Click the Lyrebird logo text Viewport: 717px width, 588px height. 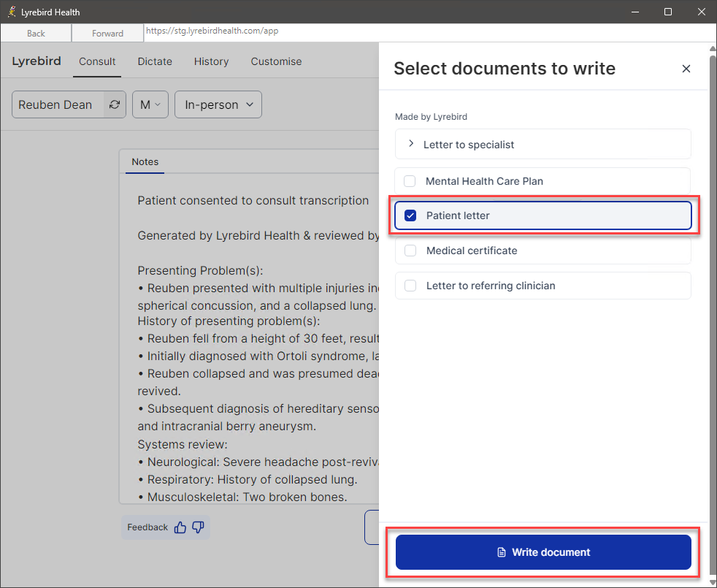[37, 61]
